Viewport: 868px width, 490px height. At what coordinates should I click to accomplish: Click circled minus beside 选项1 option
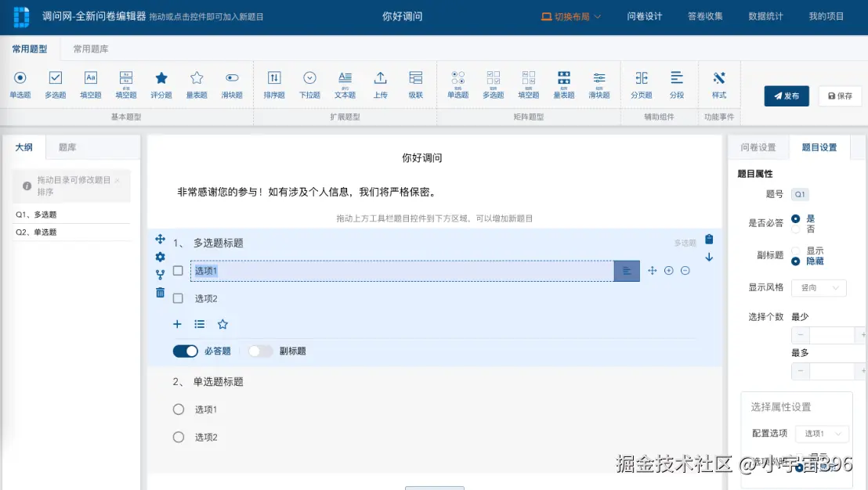pyautogui.click(x=685, y=271)
